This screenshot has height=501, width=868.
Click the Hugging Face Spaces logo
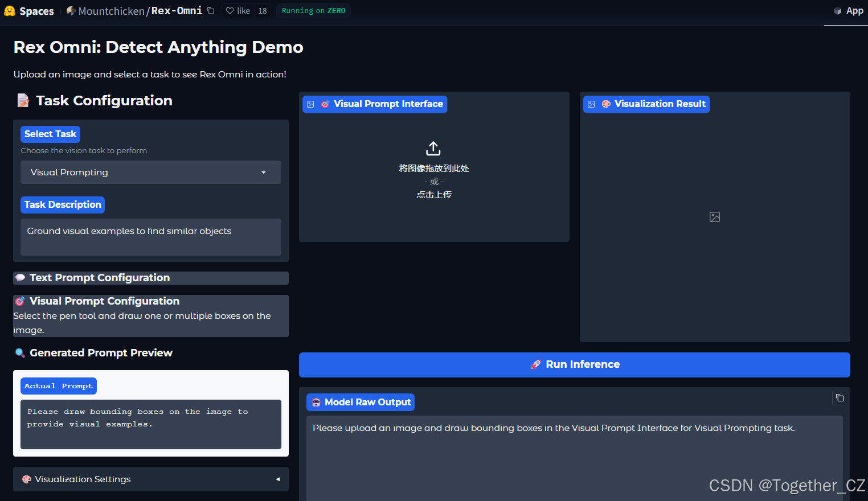[10, 11]
